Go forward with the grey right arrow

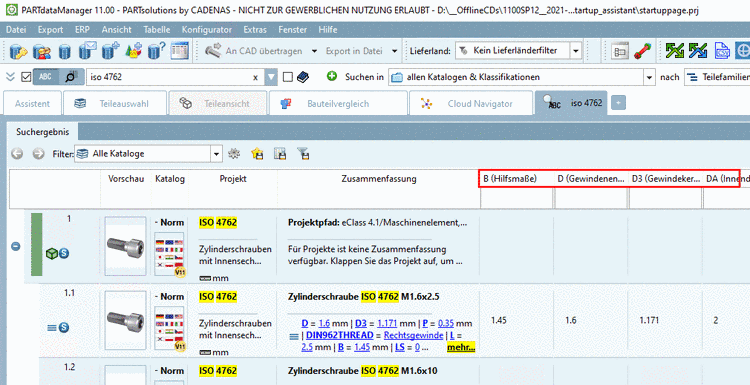pyautogui.click(x=38, y=154)
